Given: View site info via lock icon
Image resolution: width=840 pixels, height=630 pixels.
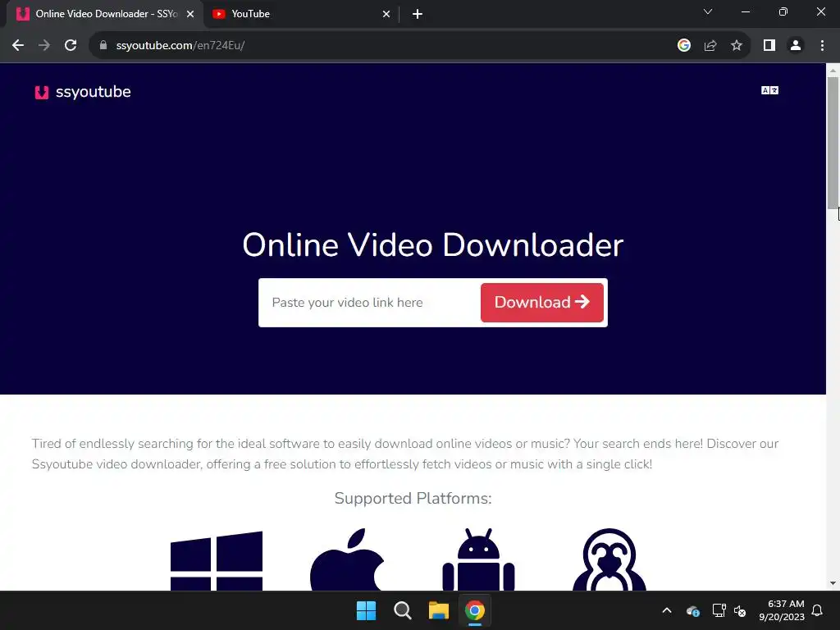Looking at the screenshot, I should (103, 46).
